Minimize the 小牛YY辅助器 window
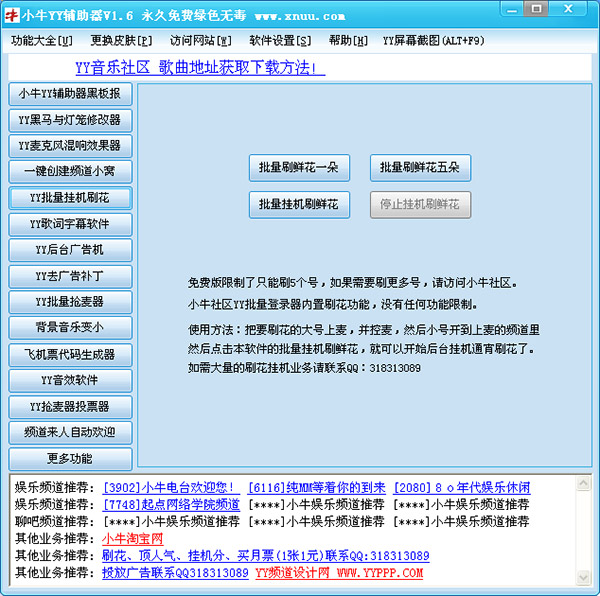The width and height of the screenshot is (600, 596). pyautogui.click(x=512, y=9)
